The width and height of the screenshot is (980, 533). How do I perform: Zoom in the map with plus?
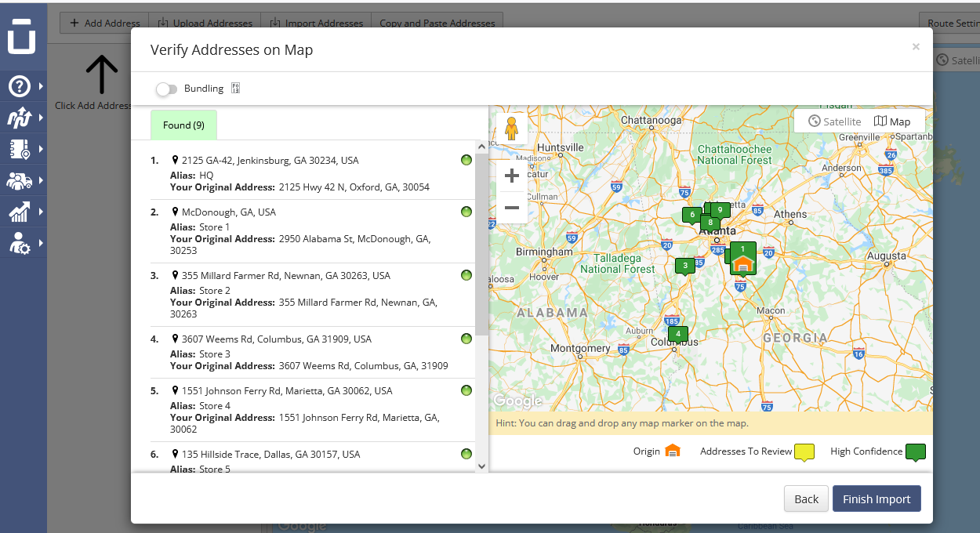point(512,176)
